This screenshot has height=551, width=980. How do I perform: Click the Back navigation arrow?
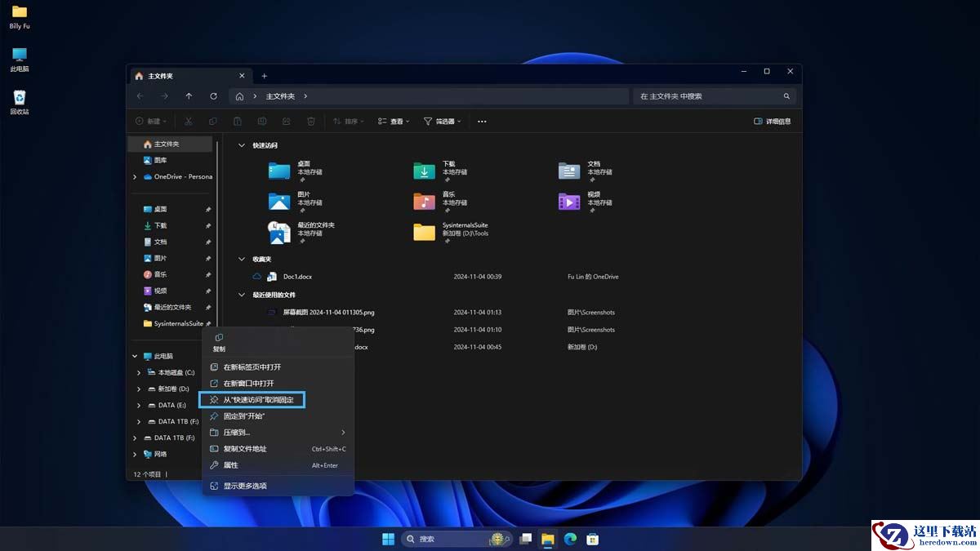coord(140,96)
